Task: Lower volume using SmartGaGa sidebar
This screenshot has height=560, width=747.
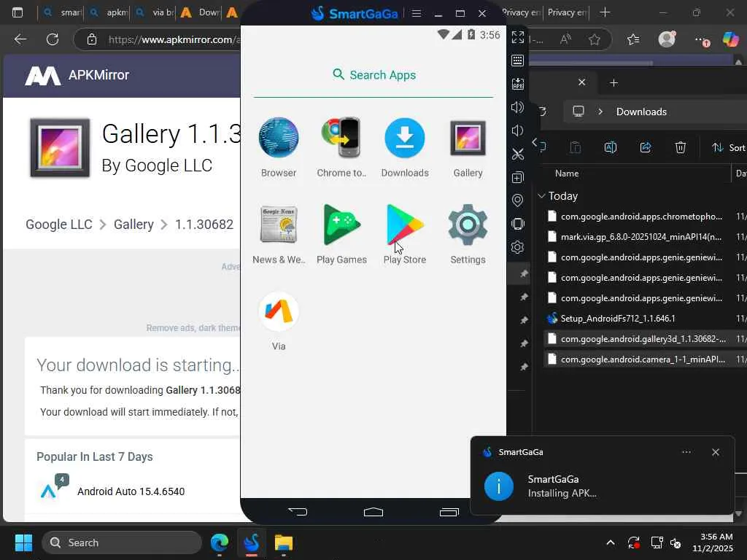Action: click(x=517, y=131)
